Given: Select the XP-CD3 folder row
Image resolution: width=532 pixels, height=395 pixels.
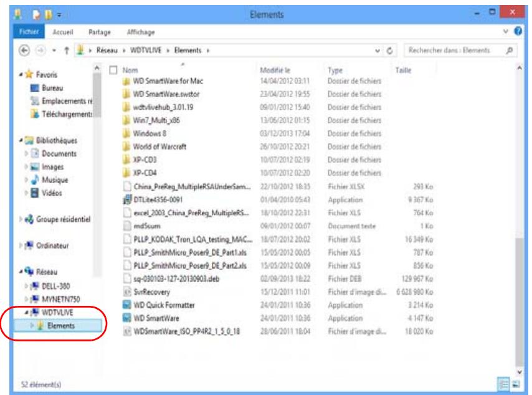Looking at the screenshot, I should pos(145,159).
